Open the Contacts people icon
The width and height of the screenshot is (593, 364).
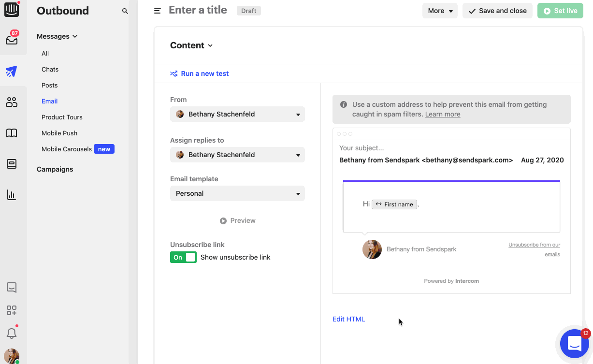[x=12, y=102]
